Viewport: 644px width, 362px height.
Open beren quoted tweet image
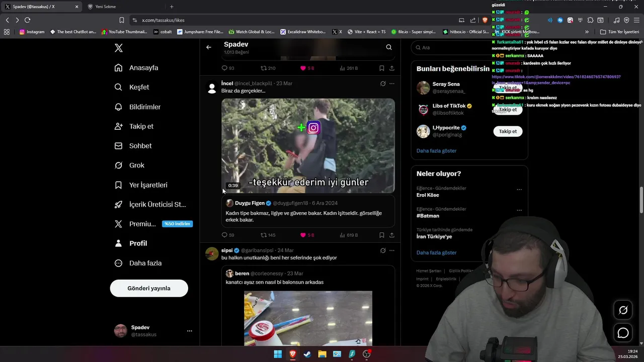(308, 318)
